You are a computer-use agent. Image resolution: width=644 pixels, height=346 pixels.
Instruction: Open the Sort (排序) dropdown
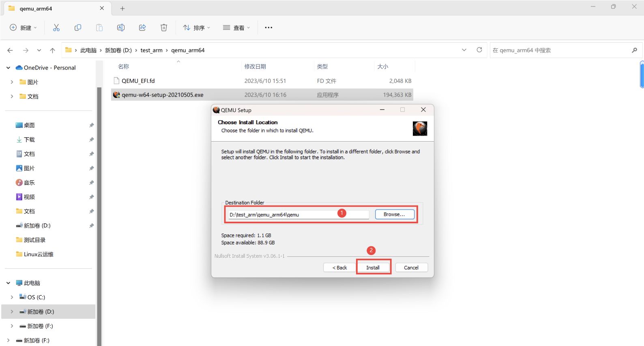[x=197, y=28]
